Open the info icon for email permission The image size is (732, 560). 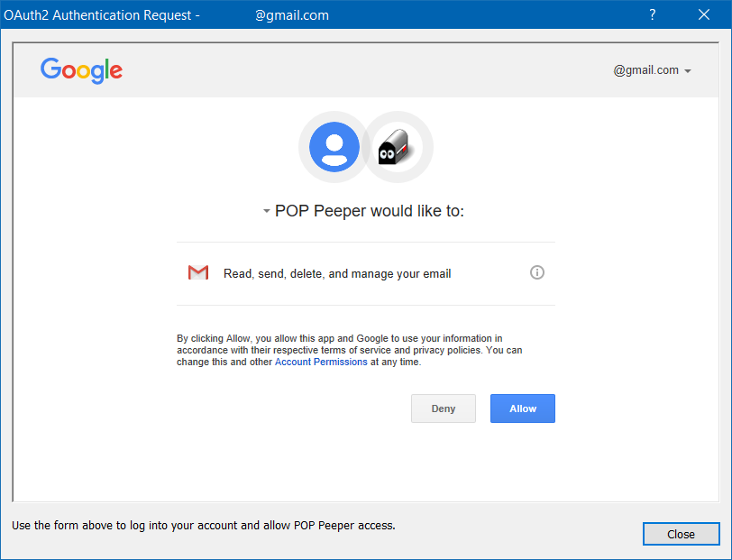(x=537, y=272)
